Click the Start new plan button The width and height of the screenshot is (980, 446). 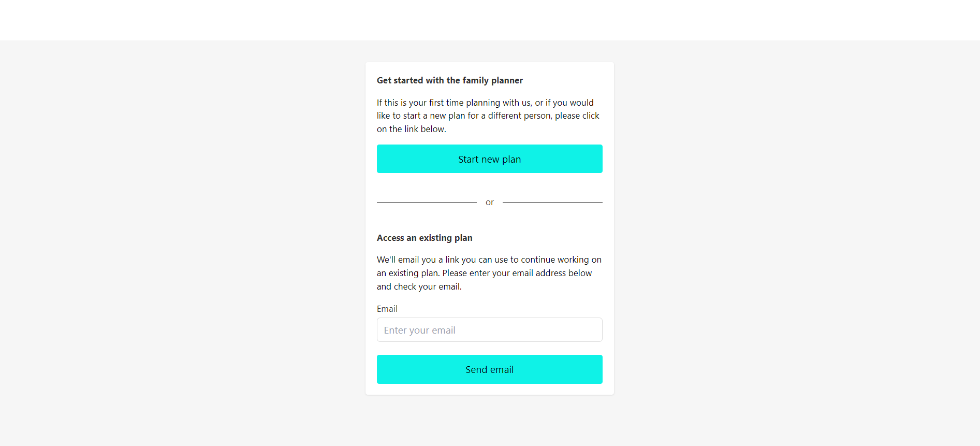[489, 159]
